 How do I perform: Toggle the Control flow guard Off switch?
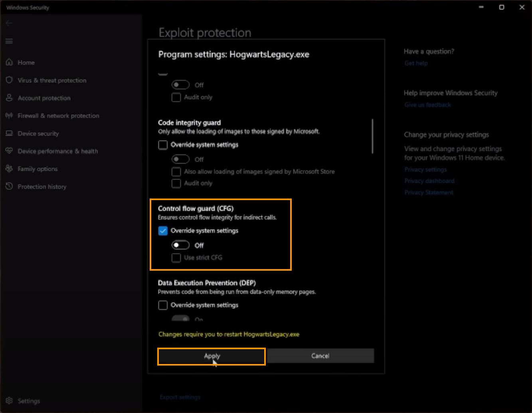180,245
